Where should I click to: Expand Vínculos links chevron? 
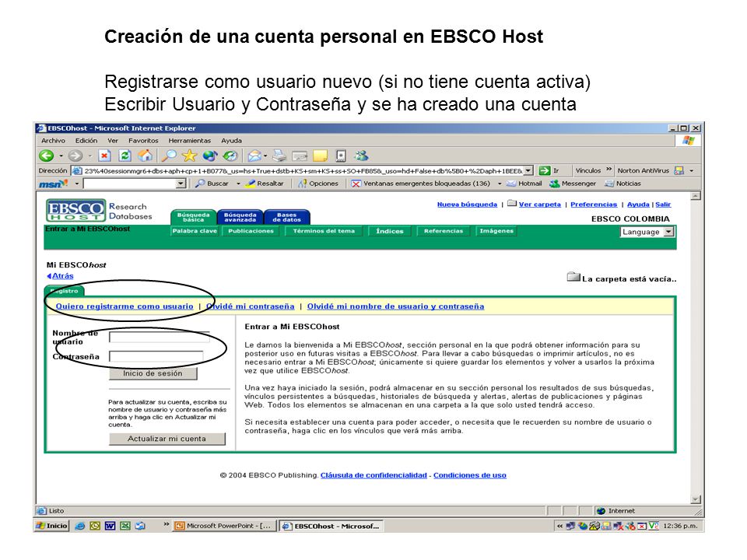[608, 170]
